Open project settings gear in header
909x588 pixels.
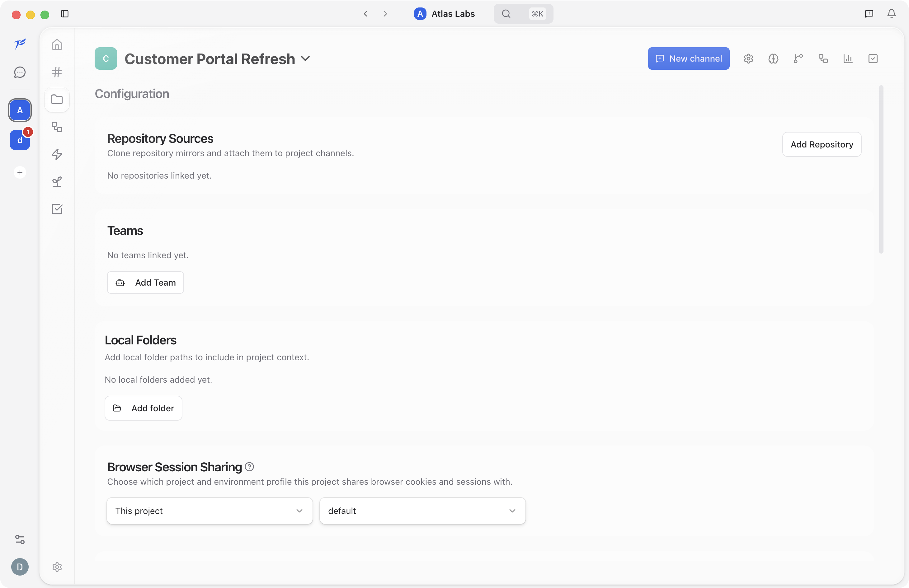click(x=748, y=58)
